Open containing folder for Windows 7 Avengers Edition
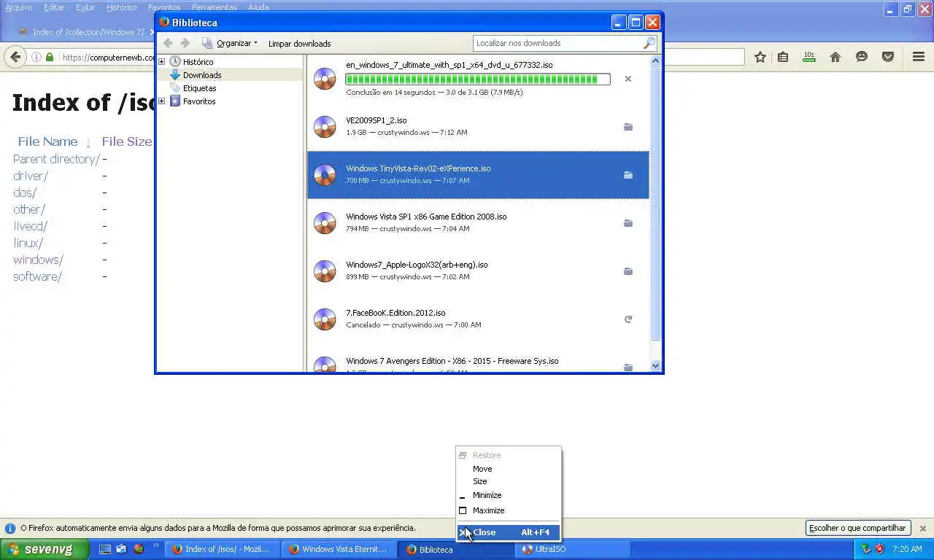This screenshot has height=560, width=934. 628,367
